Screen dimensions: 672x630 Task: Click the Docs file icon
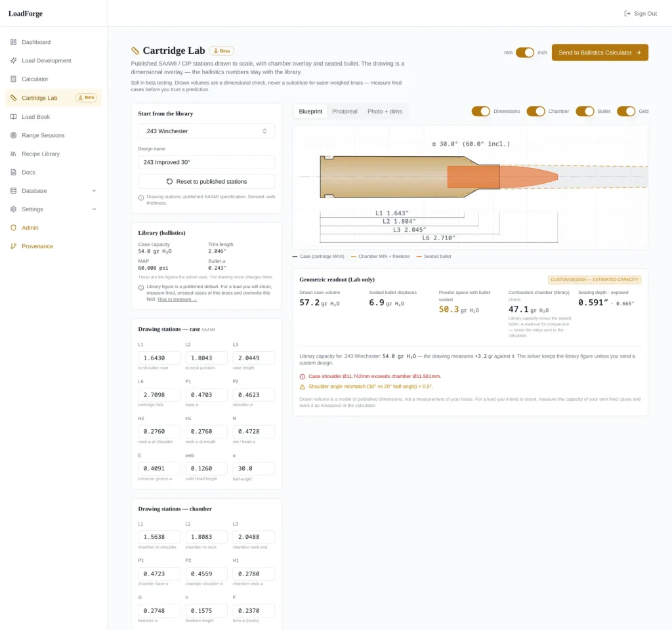(x=13, y=172)
